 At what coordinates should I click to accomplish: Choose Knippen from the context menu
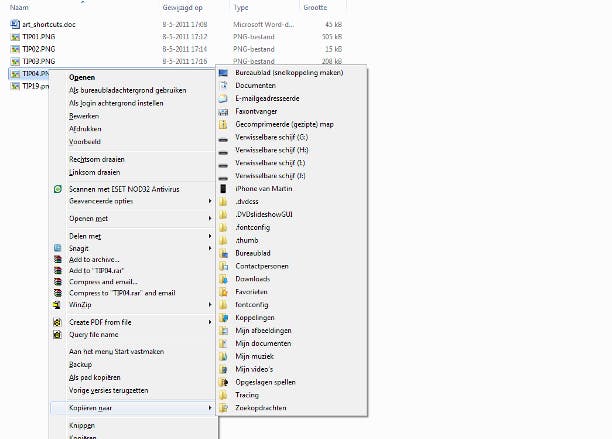click(82, 425)
